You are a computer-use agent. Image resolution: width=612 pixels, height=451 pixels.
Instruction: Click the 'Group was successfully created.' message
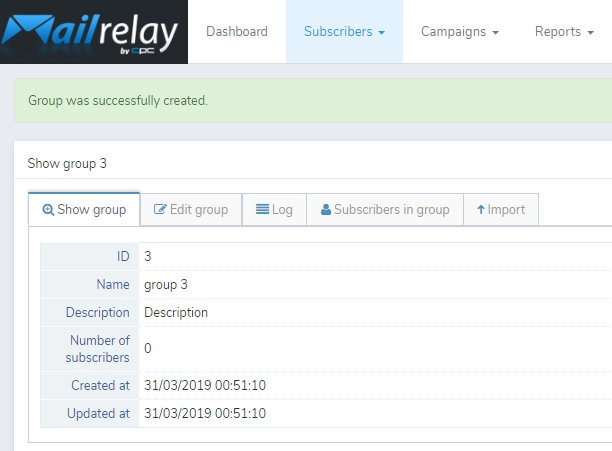[118, 101]
